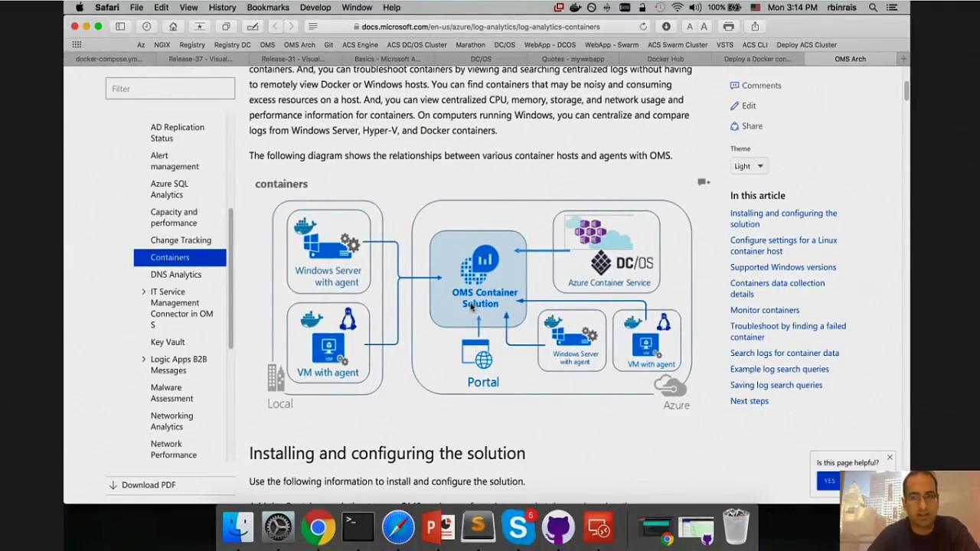The width and height of the screenshot is (980, 551).
Task: Expand Logic Apps B2B Messages item
Action: tap(143, 359)
